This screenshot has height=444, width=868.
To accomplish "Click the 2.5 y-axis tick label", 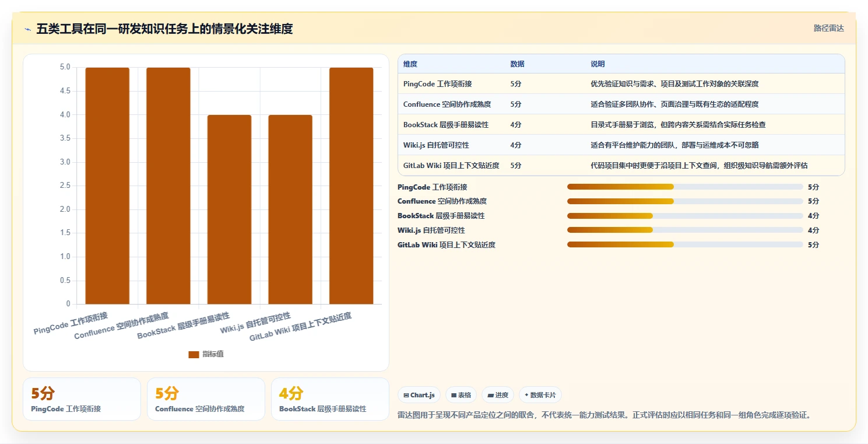I will click(x=65, y=186).
